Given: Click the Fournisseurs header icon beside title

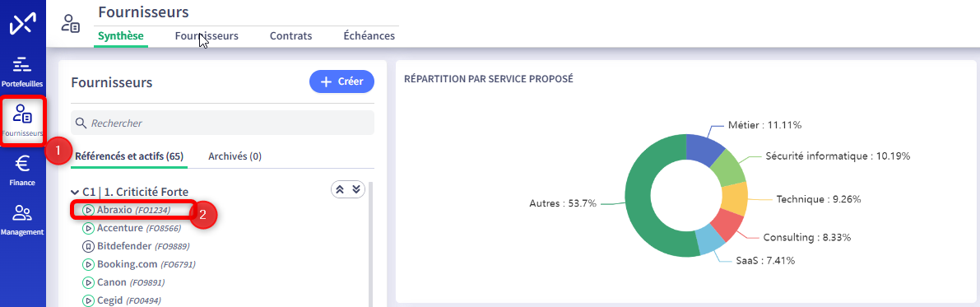Looking at the screenshot, I should coord(70,25).
